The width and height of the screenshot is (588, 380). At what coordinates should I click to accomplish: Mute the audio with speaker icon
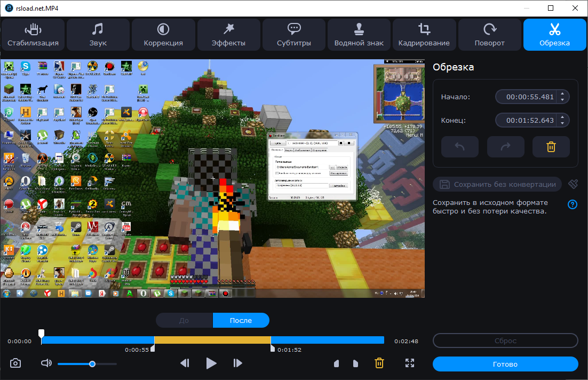pos(46,363)
